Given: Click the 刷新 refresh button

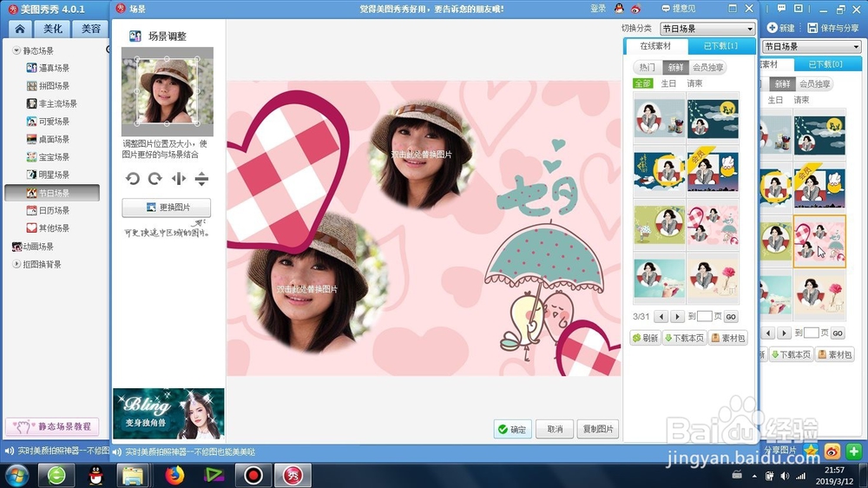Looking at the screenshot, I should tap(646, 338).
